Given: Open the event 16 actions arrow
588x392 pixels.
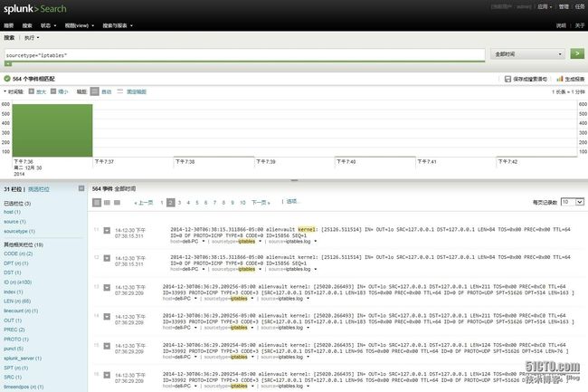Looking at the screenshot, I should tap(107, 375).
